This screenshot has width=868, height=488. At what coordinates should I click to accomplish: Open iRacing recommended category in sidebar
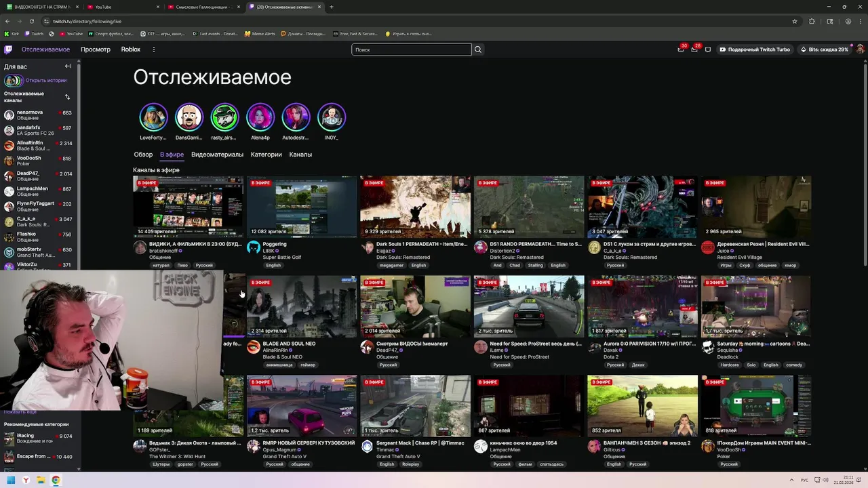pos(39,439)
